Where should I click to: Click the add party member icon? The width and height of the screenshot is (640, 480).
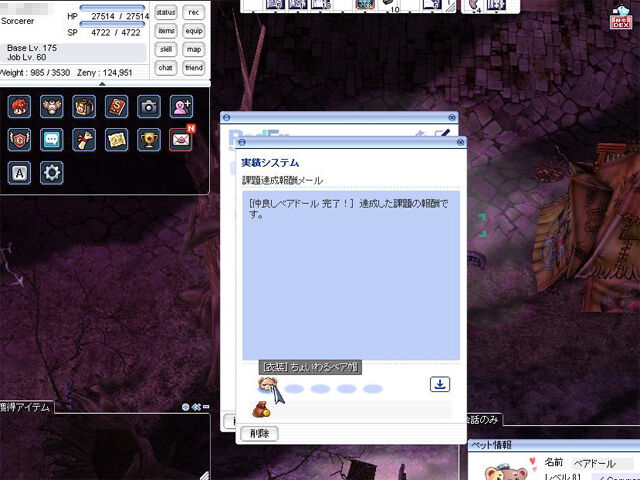pos(181,107)
